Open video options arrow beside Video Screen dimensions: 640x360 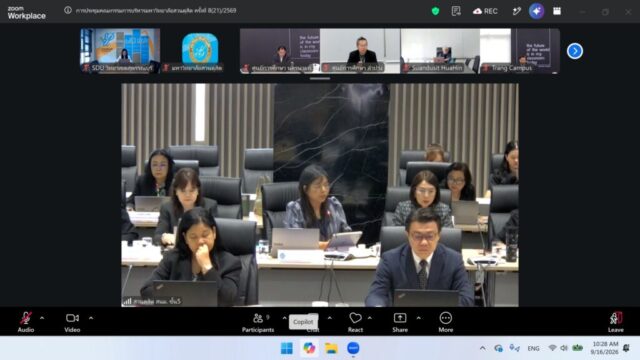[91, 318]
